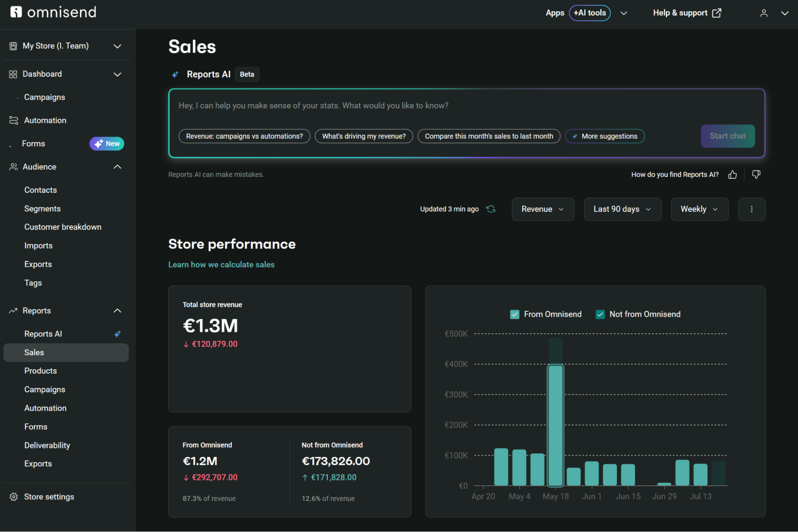Click the Beta badge

[247, 75]
